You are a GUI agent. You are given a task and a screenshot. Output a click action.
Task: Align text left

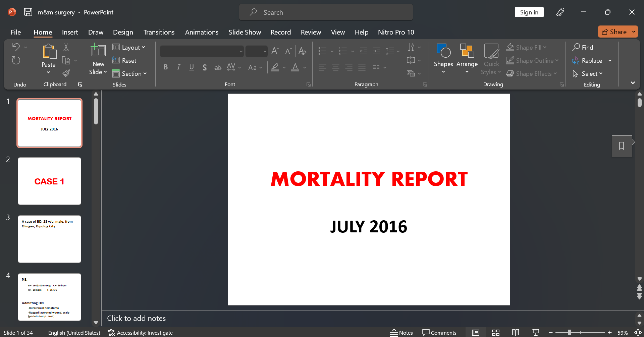tap(322, 67)
